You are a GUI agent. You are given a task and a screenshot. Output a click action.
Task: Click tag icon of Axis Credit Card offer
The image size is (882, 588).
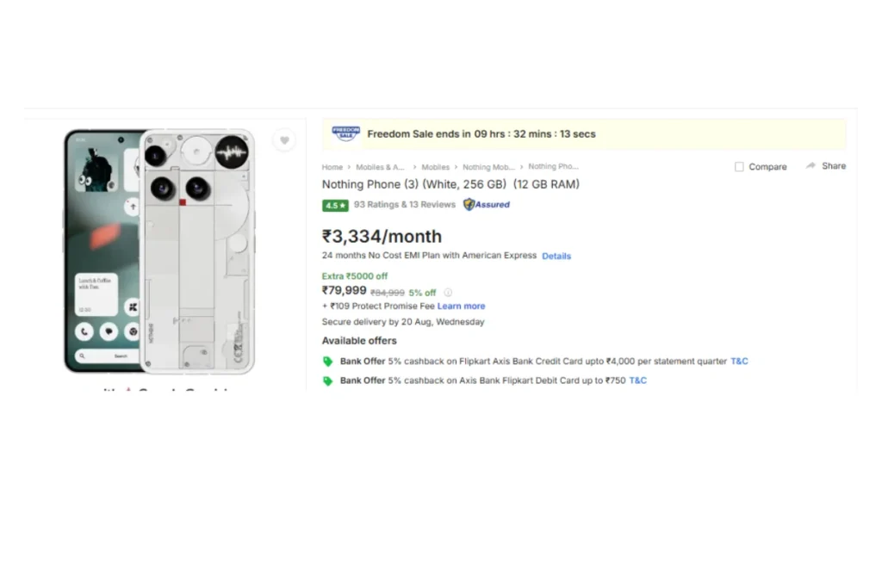327,362
